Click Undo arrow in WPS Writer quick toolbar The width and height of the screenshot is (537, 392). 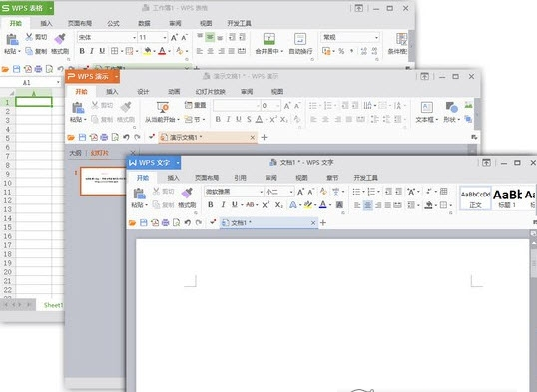tap(187, 223)
